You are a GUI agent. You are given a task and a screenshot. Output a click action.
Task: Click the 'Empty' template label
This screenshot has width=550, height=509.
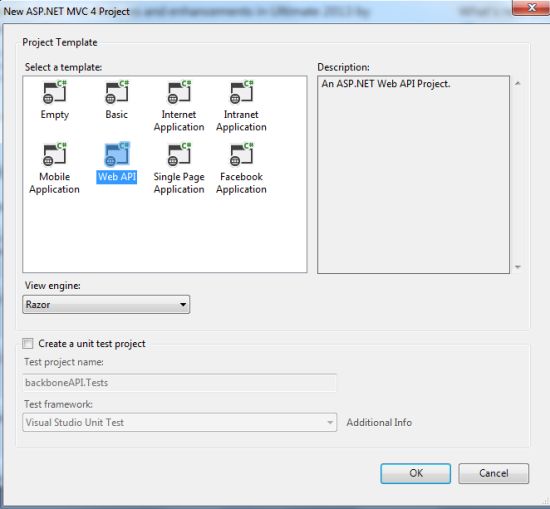[x=55, y=115]
